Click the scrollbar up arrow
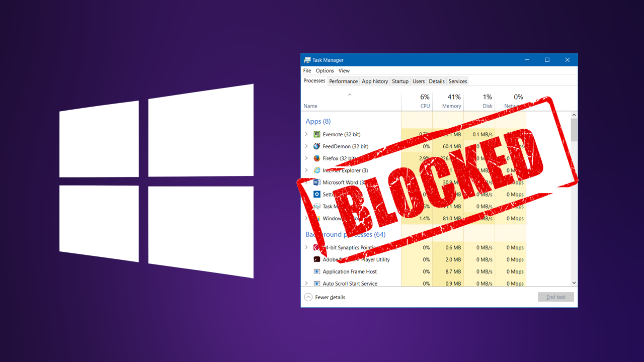The width and height of the screenshot is (644, 362). tap(574, 115)
